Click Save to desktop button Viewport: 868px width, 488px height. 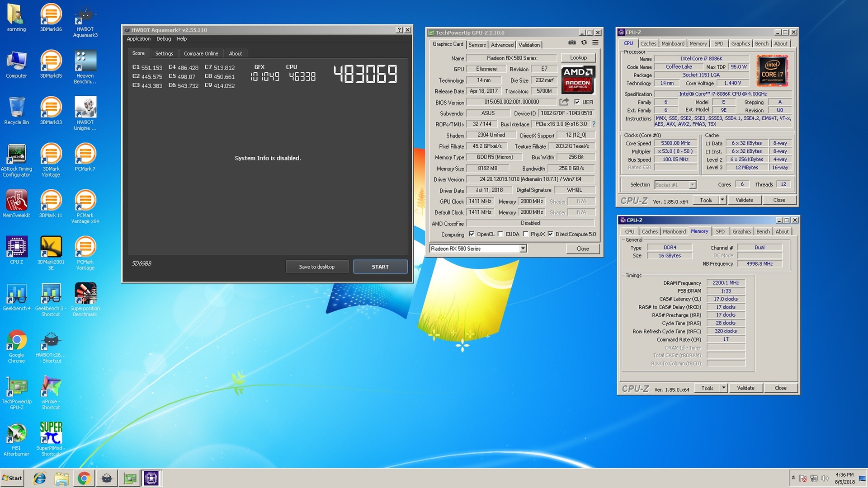coord(316,267)
